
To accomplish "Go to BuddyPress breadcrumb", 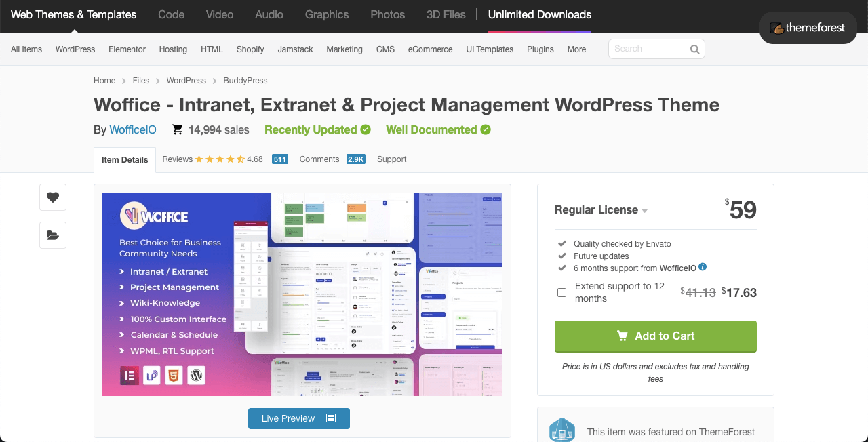I will tap(245, 81).
